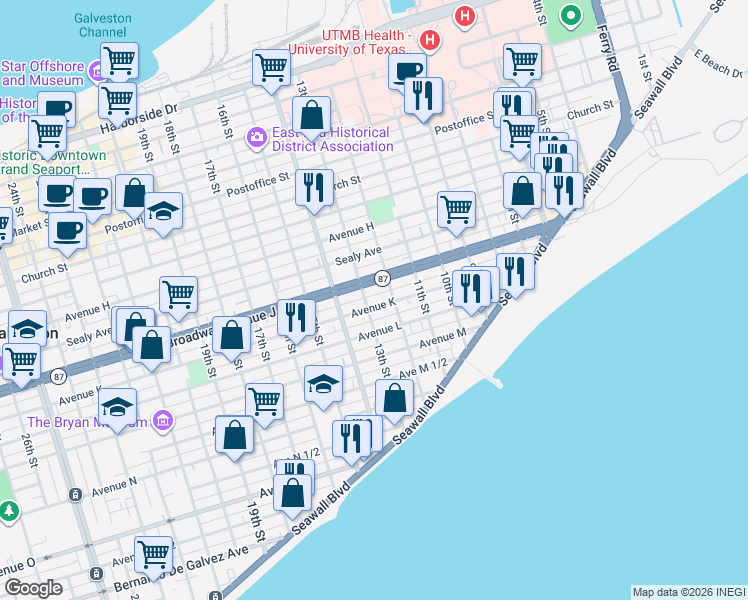748x600 pixels.
Task: Open the graduation cap marker near Postoffice St and 19th
Action: (x=163, y=211)
